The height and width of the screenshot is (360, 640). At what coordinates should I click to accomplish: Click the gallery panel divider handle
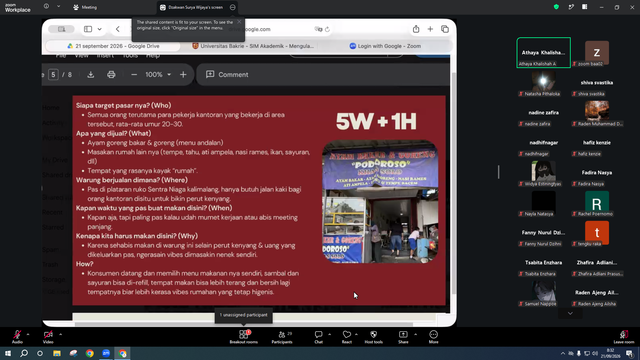pos(498,172)
